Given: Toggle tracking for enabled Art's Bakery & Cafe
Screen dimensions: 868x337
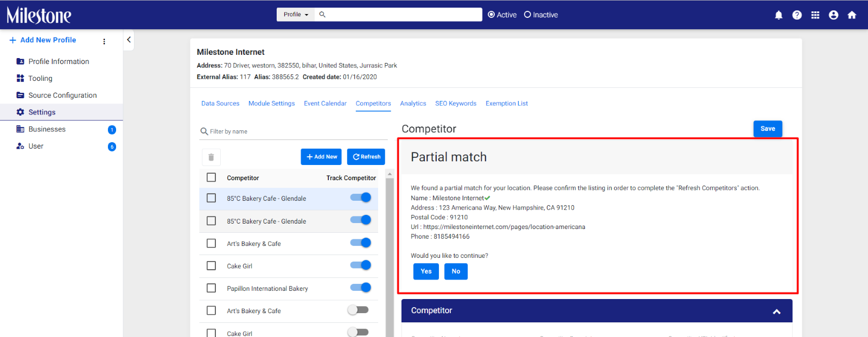Looking at the screenshot, I should (x=361, y=243).
